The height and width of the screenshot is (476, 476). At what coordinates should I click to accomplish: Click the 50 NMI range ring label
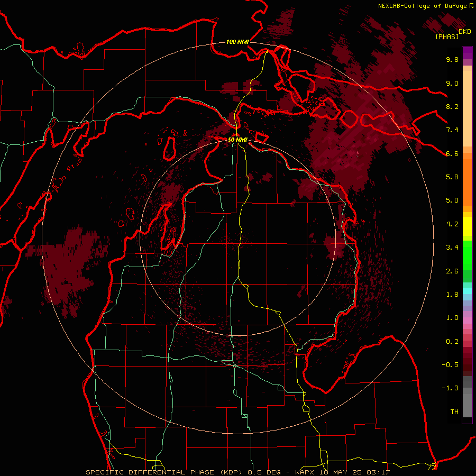[x=237, y=140]
